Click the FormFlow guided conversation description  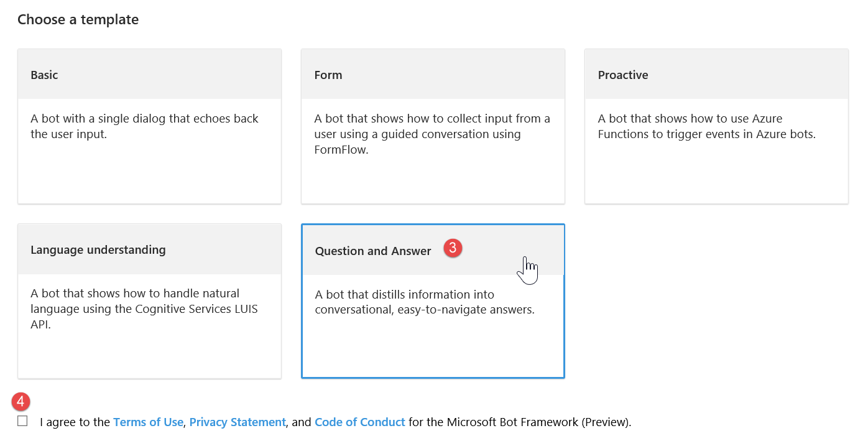[432, 134]
